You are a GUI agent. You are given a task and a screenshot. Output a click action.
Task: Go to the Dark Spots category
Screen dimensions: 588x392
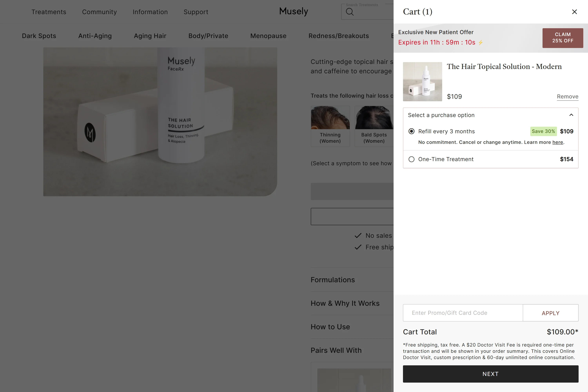click(39, 36)
